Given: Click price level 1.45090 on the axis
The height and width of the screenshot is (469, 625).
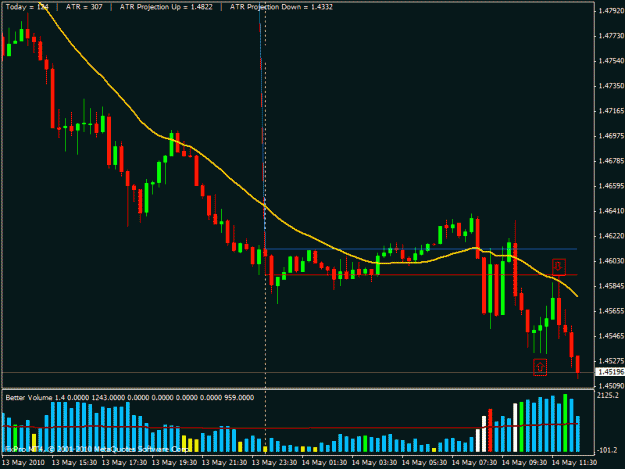Looking at the screenshot, I should coord(611,386).
